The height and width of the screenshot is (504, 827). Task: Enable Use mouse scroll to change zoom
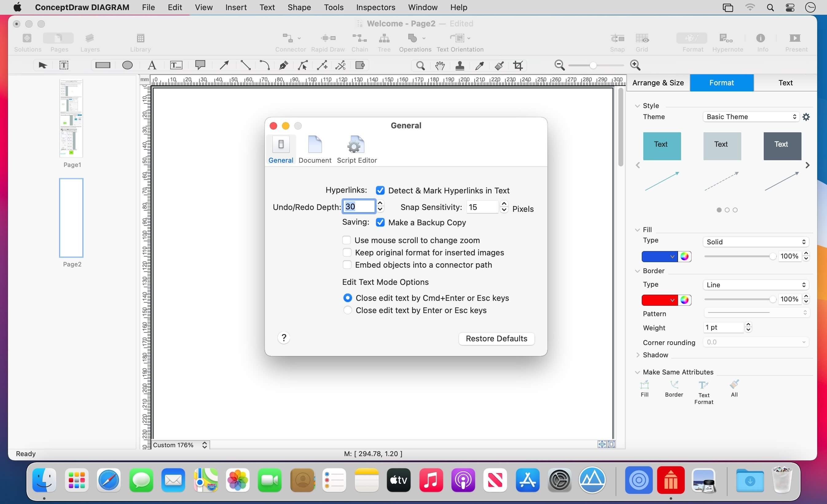(347, 240)
